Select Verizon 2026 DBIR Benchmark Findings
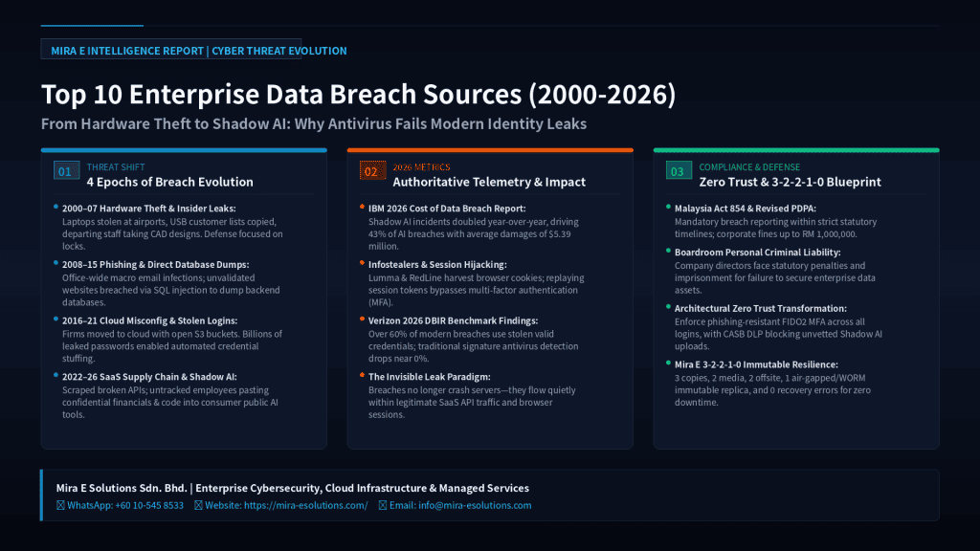The image size is (980, 551). click(453, 320)
